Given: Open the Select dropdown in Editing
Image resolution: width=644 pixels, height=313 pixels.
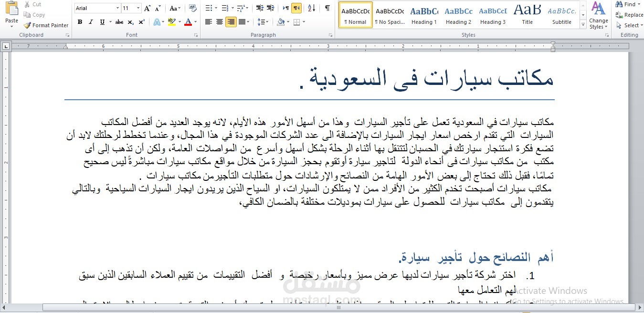Looking at the screenshot, I should pos(631,25).
